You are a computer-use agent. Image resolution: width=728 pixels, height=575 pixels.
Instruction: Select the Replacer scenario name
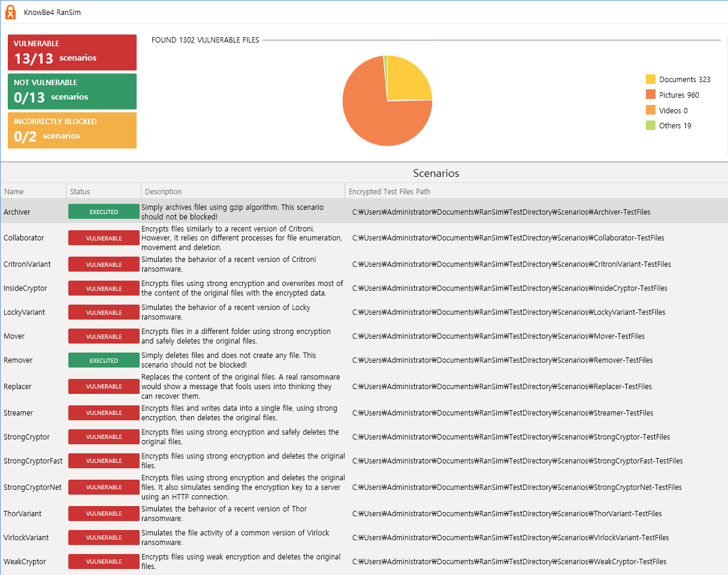pyautogui.click(x=18, y=386)
